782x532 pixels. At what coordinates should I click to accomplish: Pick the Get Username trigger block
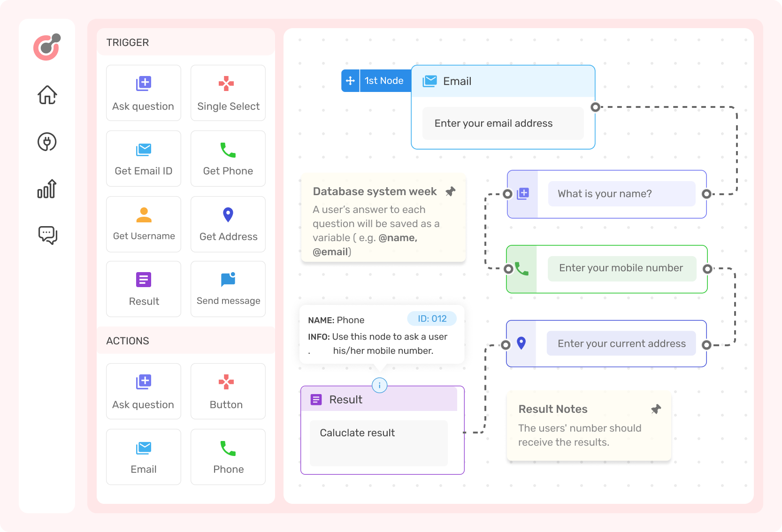coord(144,224)
